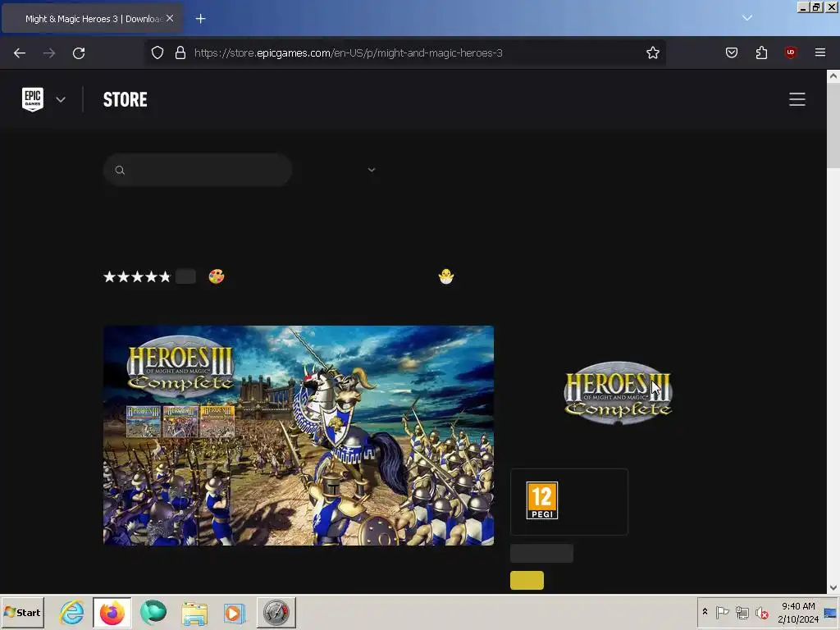Launch Internet Explorer from taskbar

72,612
